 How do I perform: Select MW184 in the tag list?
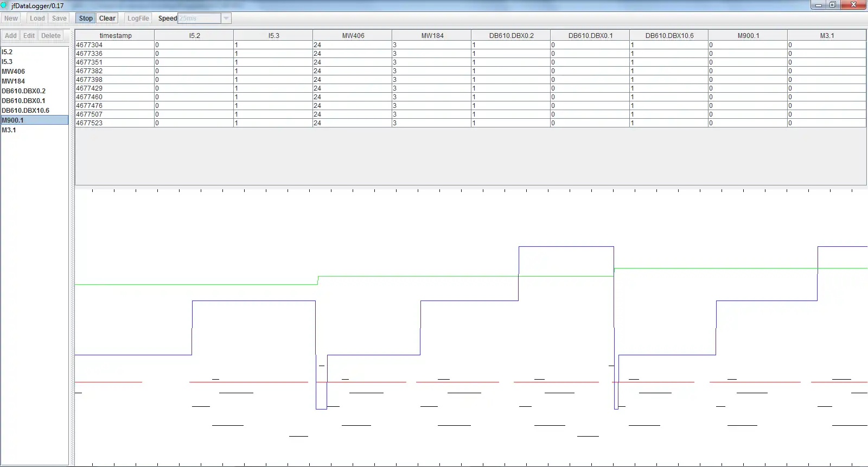pyautogui.click(x=35, y=81)
